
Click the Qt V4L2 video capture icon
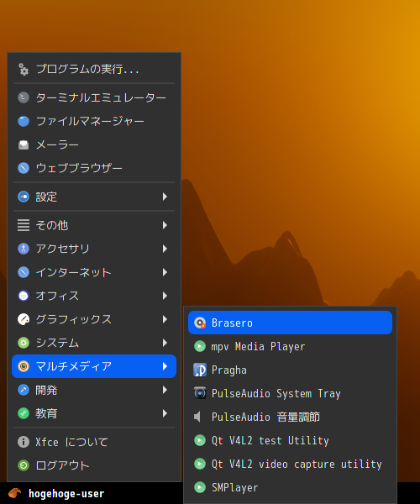[200, 464]
